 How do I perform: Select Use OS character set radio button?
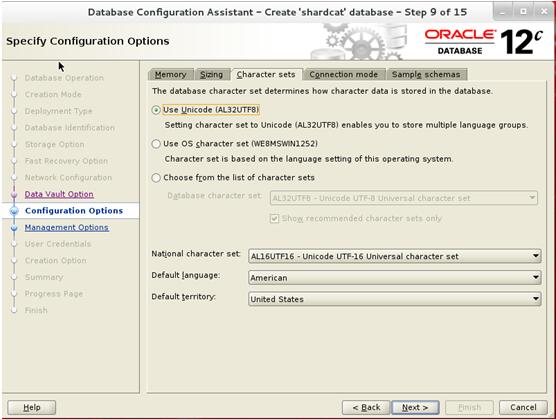(x=156, y=144)
